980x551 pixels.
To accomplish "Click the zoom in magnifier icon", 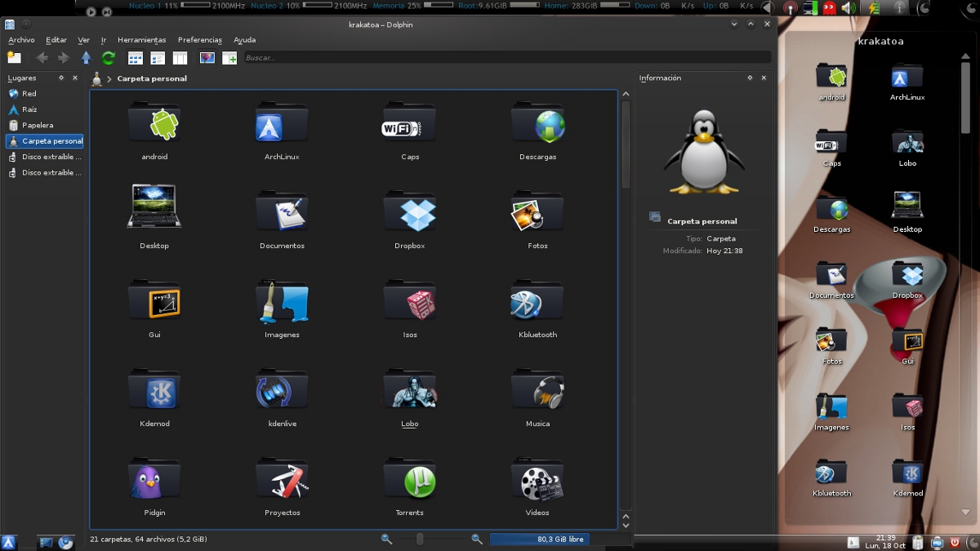I will coord(477,539).
